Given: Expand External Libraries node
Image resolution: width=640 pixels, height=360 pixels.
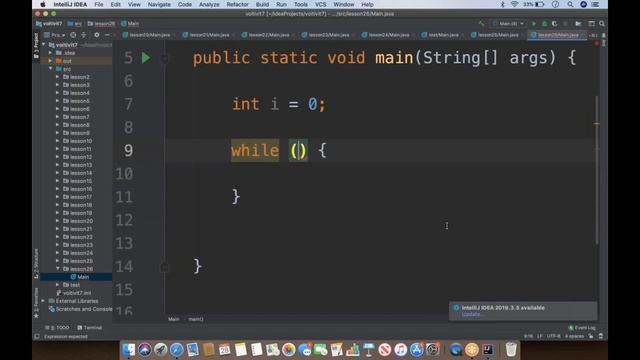Looking at the screenshot, I should (x=43, y=301).
